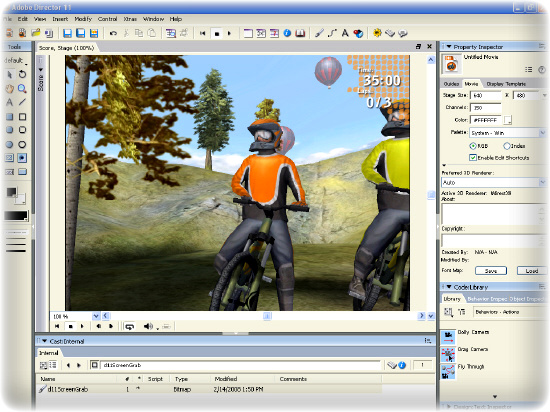Select the outline Rectangle tool
The width and height of the screenshot is (550, 412).
(22, 117)
